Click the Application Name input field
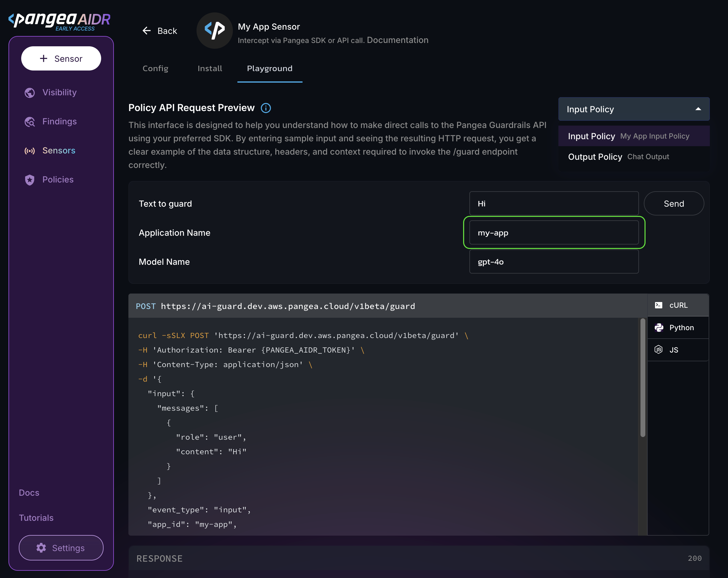 coord(554,232)
